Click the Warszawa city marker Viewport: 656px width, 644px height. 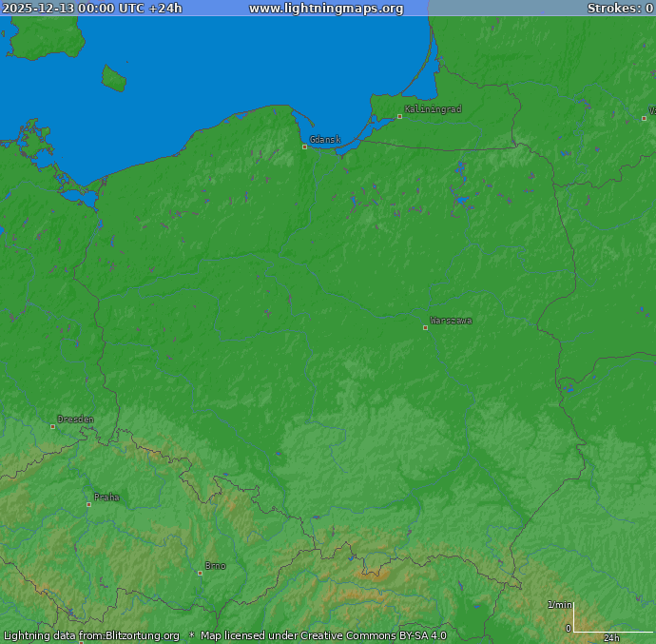426,328
